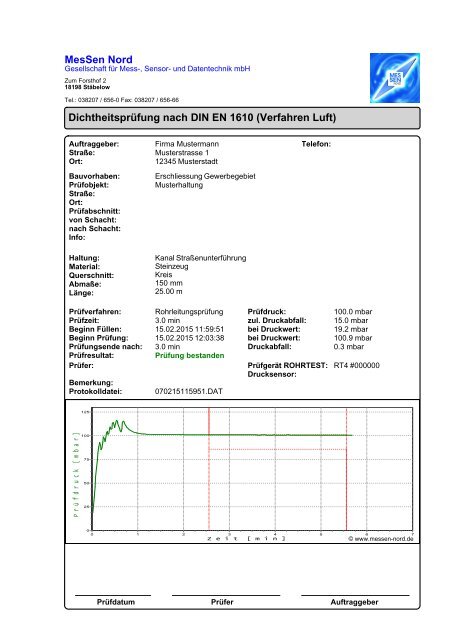The height and width of the screenshot is (640, 453).
Task: Click the MesSen Nord compass logo
Action: click(395, 78)
